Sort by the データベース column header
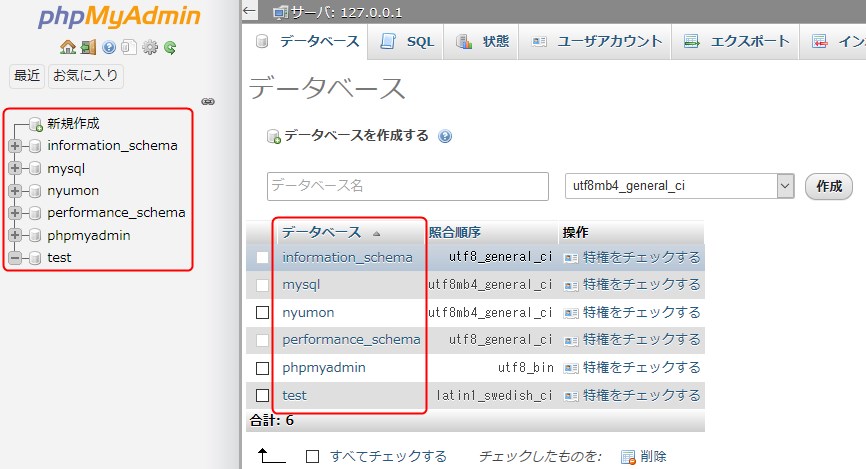This screenshot has width=866, height=469. click(321, 232)
